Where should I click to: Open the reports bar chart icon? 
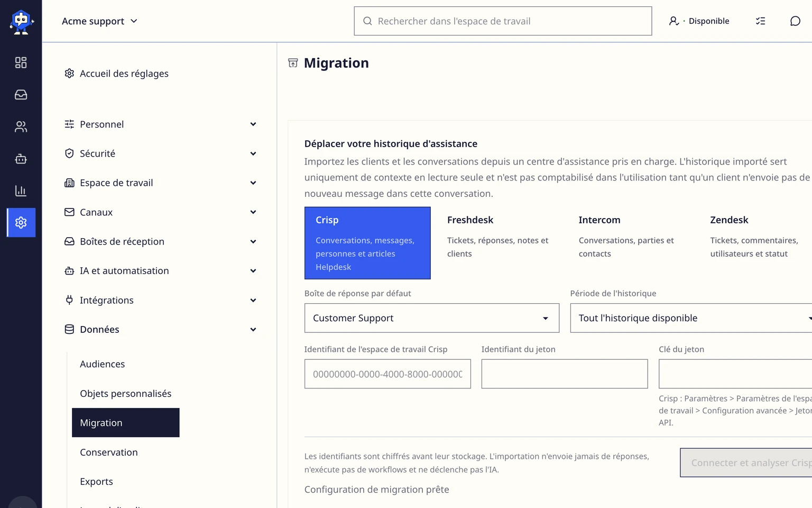click(21, 191)
